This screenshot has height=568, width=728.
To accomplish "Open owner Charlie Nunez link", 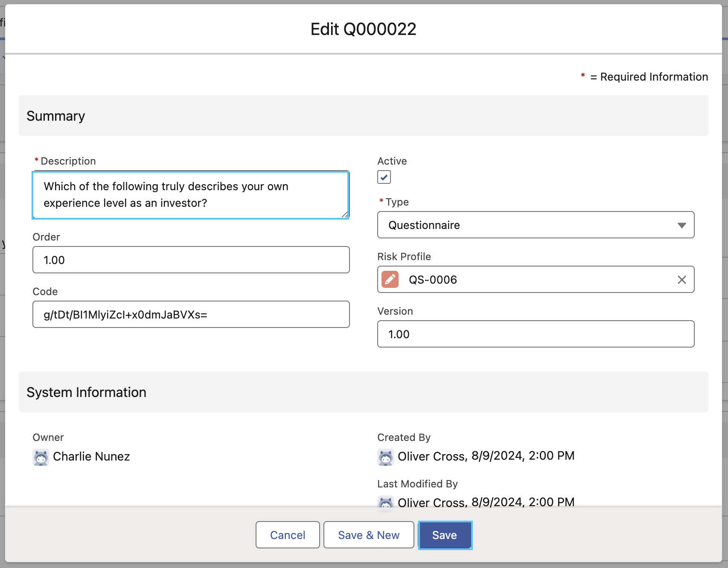I will point(91,457).
